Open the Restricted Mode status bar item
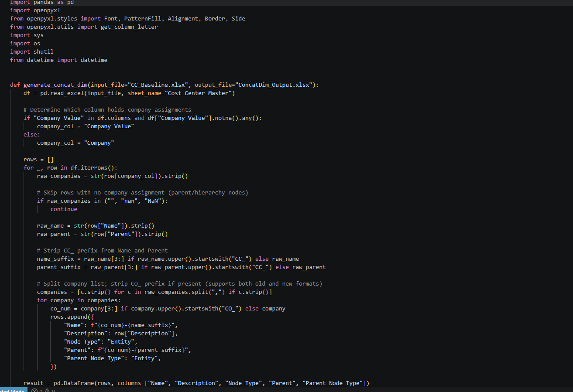 13,390
